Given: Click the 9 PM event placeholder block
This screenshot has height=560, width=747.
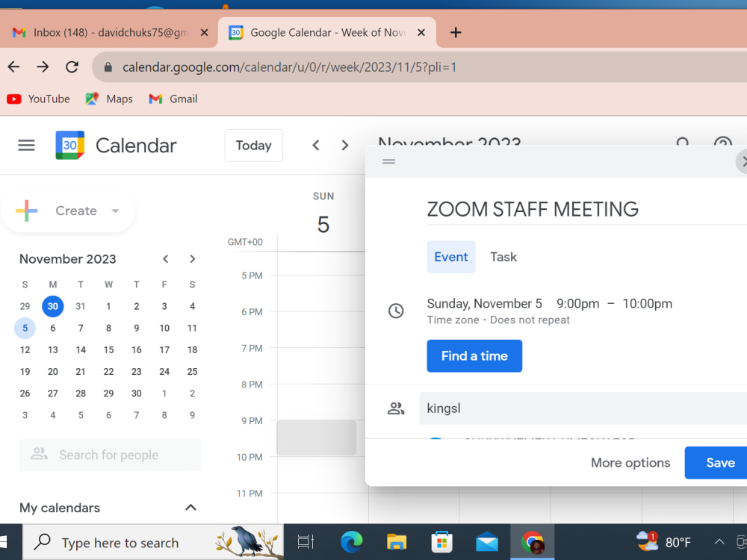Looking at the screenshot, I should pyautogui.click(x=316, y=437).
